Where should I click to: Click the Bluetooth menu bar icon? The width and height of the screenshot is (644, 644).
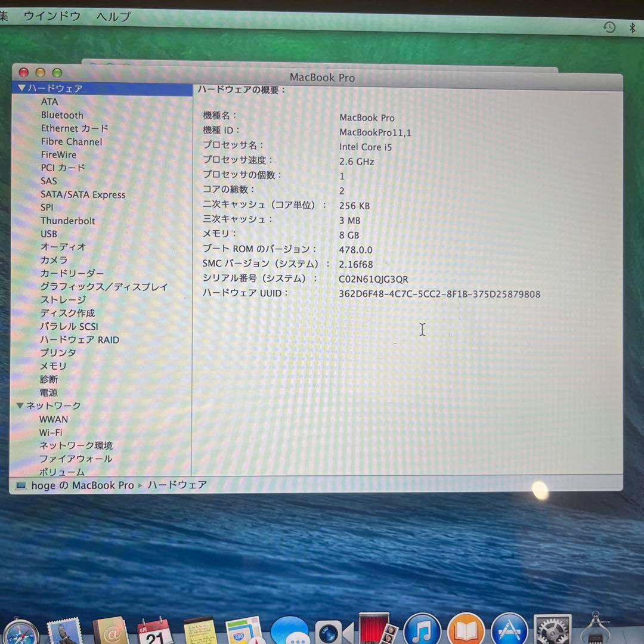point(631,27)
